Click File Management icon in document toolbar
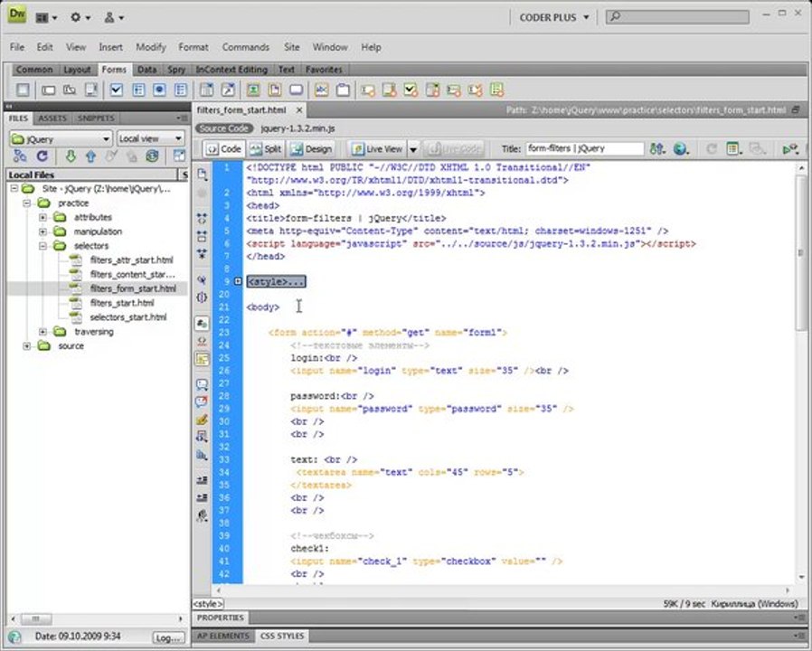Image resolution: width=812 pixels, height=651 pixels. click(x=657, y=149)
